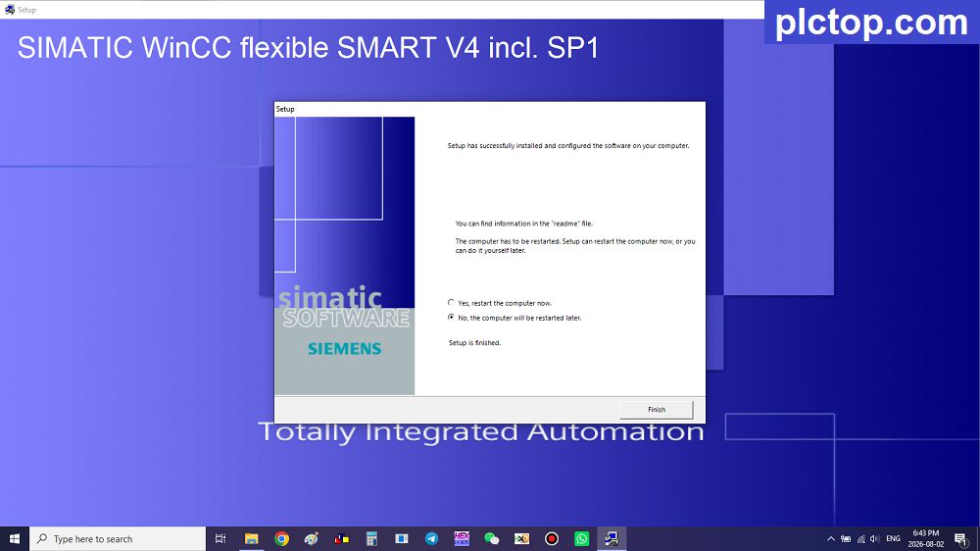Open the Action Center notifications icon
Viewport: 980px width, 551px height.
[x=961, y=538]
